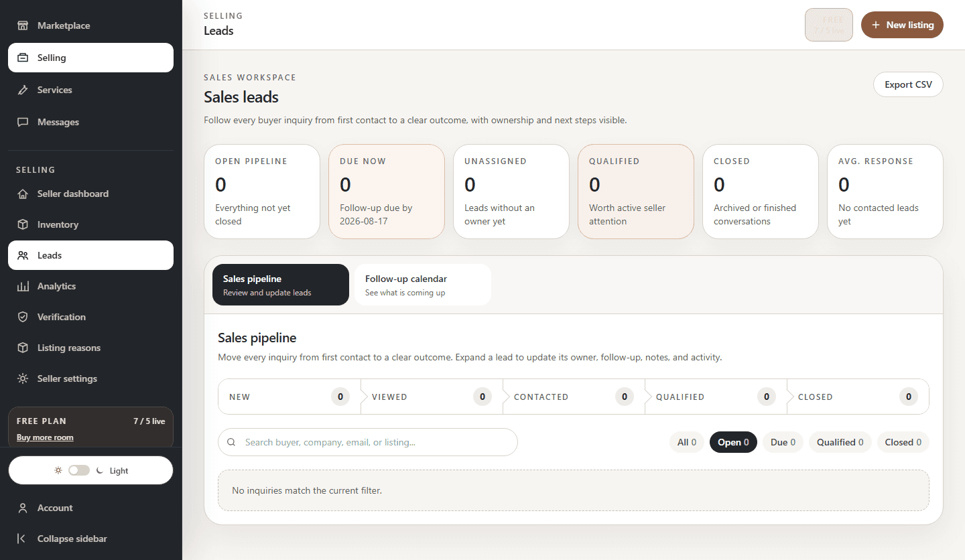Screen dimensions: 965x560
Task: Select the NEW pipeline stage
Action: (289, 397)
